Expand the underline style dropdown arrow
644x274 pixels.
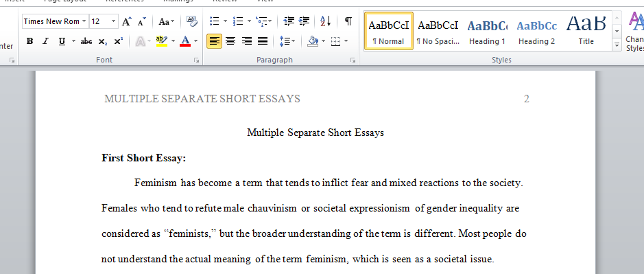click(73, 41)
